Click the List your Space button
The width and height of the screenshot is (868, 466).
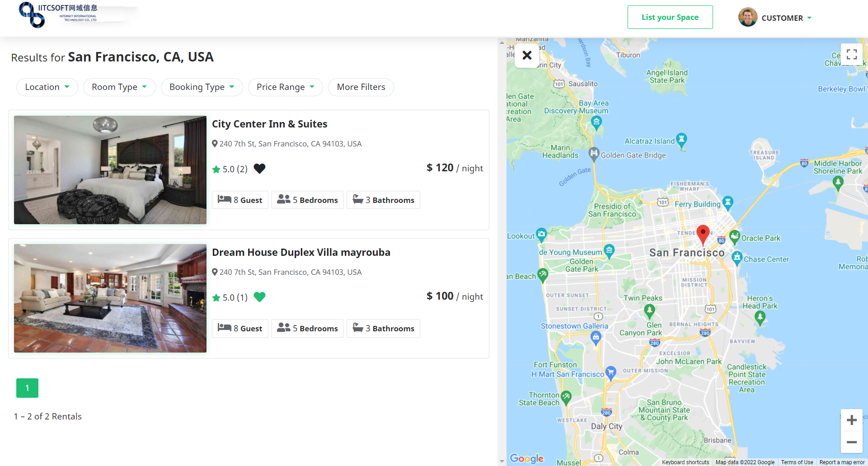point(670,17)
